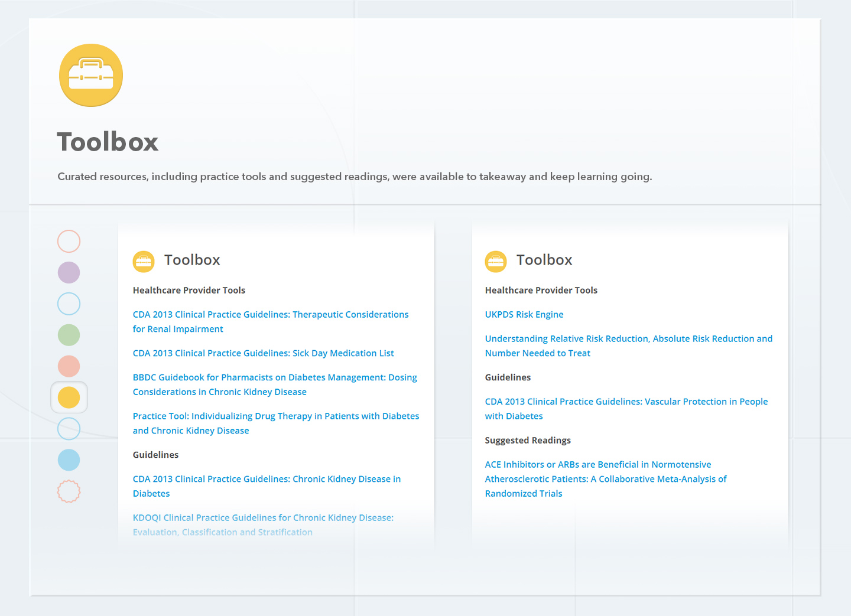The height and width of the screenshot is (616, 851).
Task: Open ACE Inhibitors or ARBs reading
Action: (597, 465)
